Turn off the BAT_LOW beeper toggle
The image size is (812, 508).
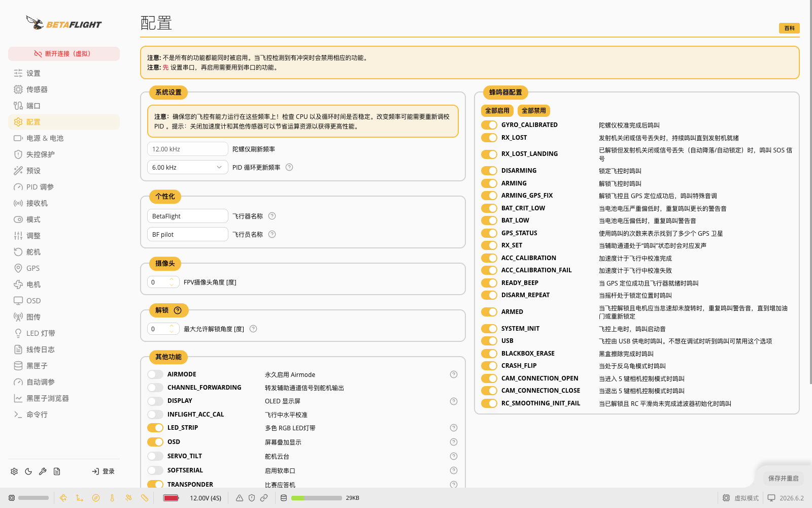(489, 220)
